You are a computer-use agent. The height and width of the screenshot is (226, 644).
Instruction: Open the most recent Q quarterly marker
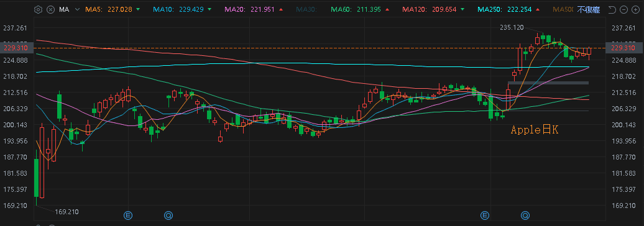[525, 215]
